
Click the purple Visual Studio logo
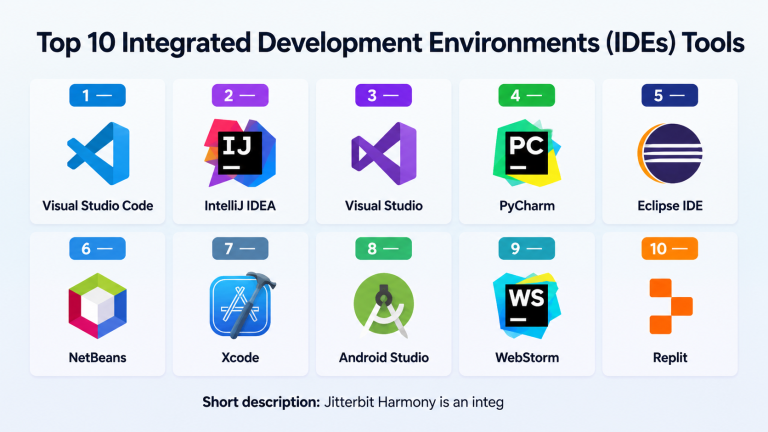tap(384, 153)
